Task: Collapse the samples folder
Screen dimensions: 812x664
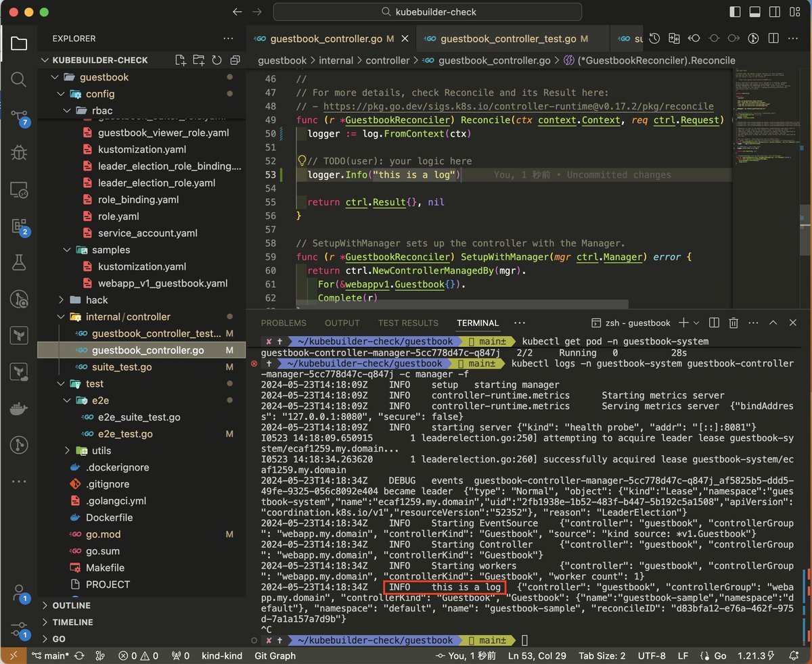Action: click(x=66, y=250)
